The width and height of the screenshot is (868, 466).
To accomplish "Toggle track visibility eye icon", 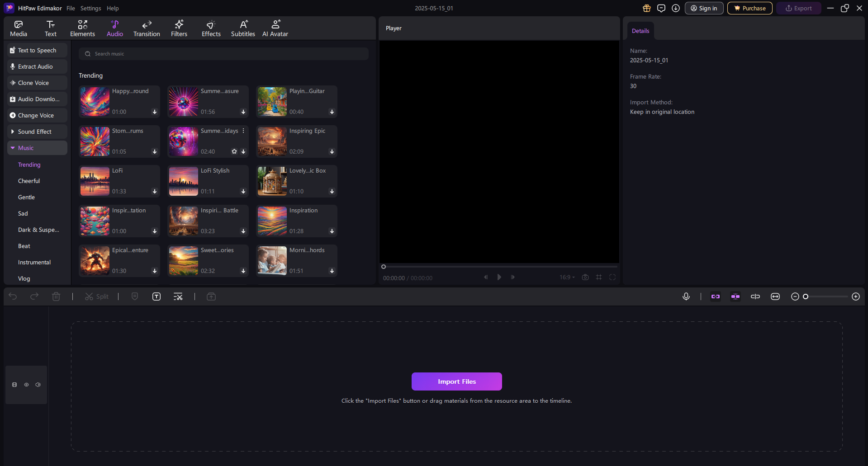I will tap(26, 385).
